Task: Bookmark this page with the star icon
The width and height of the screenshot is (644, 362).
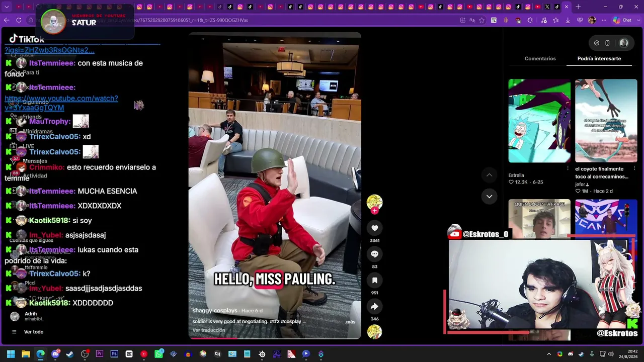Action: [x=481, y=20]
